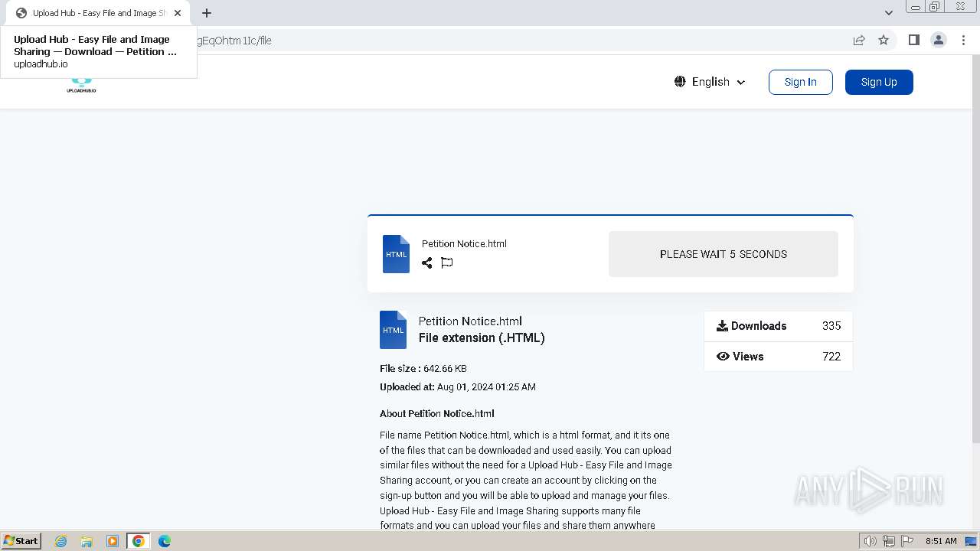Click the File size 642.66 KB text
The image size is (980, 551).
[423, 369]
